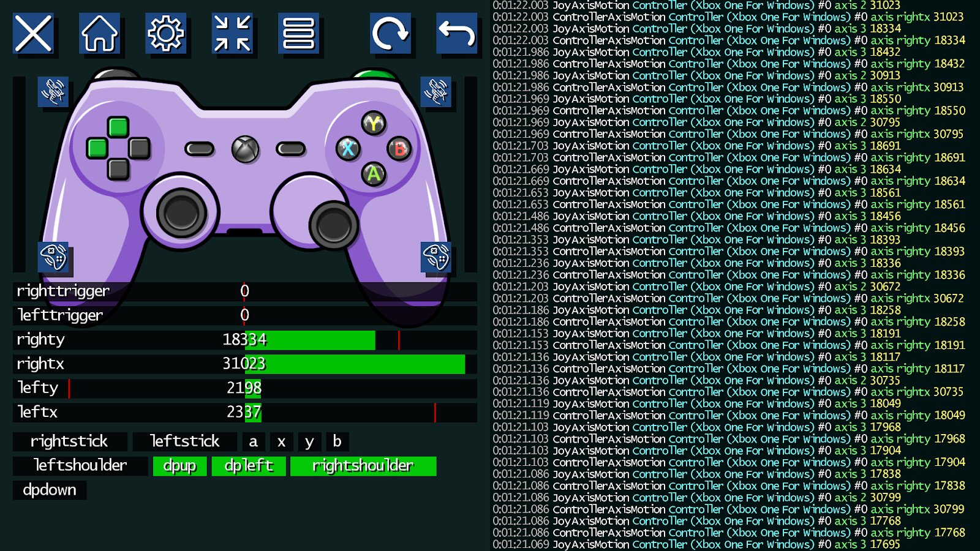The width and height of the screenshot is (980, 551).
Task: Select the rightstick button label
Action: coord(70,441)
